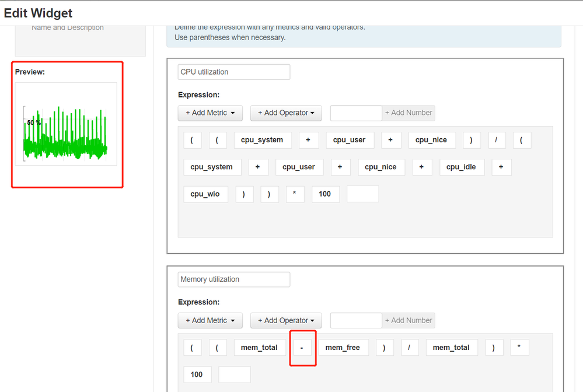
Task: Click number input beside CPU Add Number
Action: coord(356,113)
